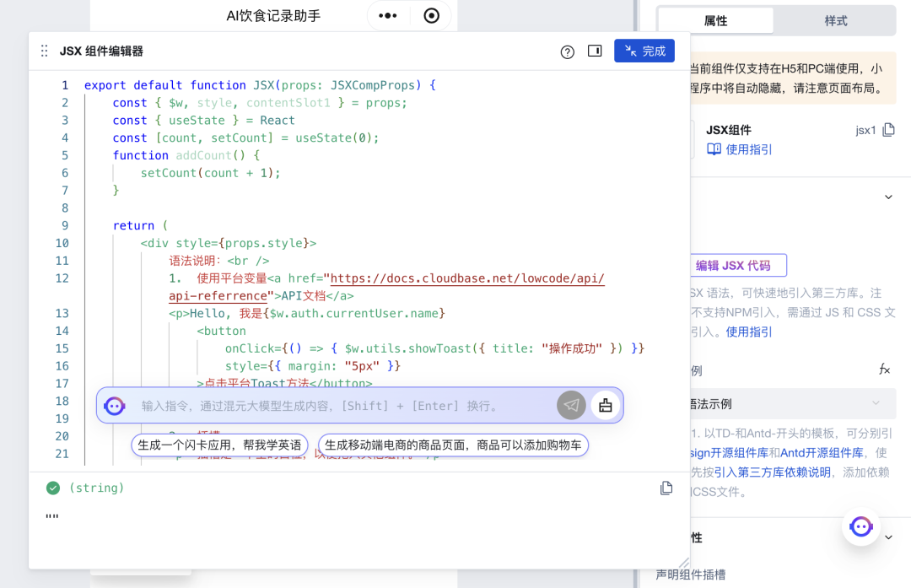This screenshot has height=588, width=911.
Task: Click the AI饮食记录助手 title
Action: (x=273, y=16)
